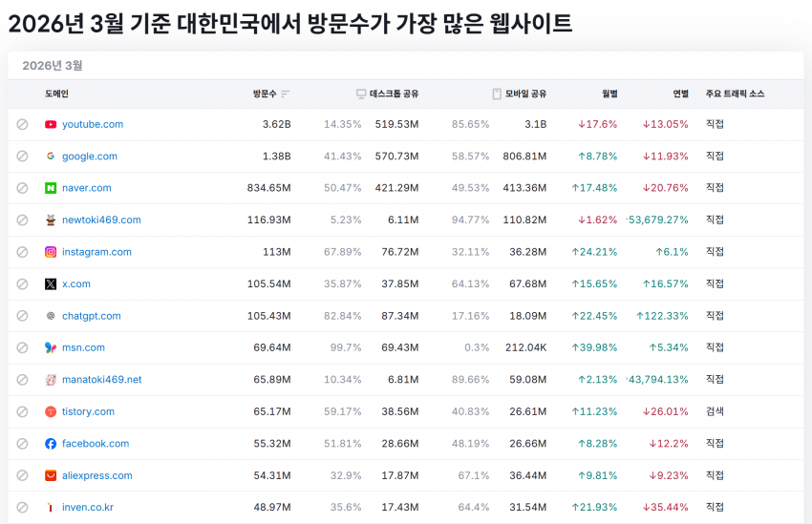Click the ChatGPT favicon icon
Viewport: 812px width, 524px height.
click(51, 316)
